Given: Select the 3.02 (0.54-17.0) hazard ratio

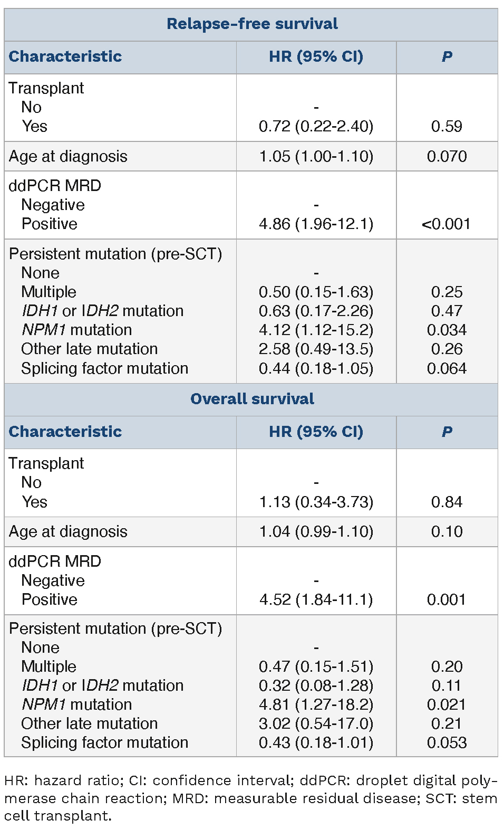Looking at the screenshot, I should (x=316, y=723).
